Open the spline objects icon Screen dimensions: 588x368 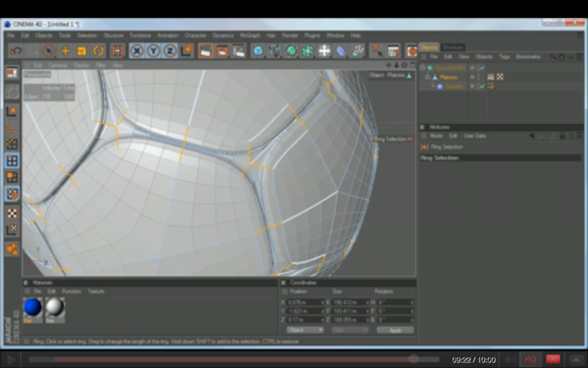[275, 51]
